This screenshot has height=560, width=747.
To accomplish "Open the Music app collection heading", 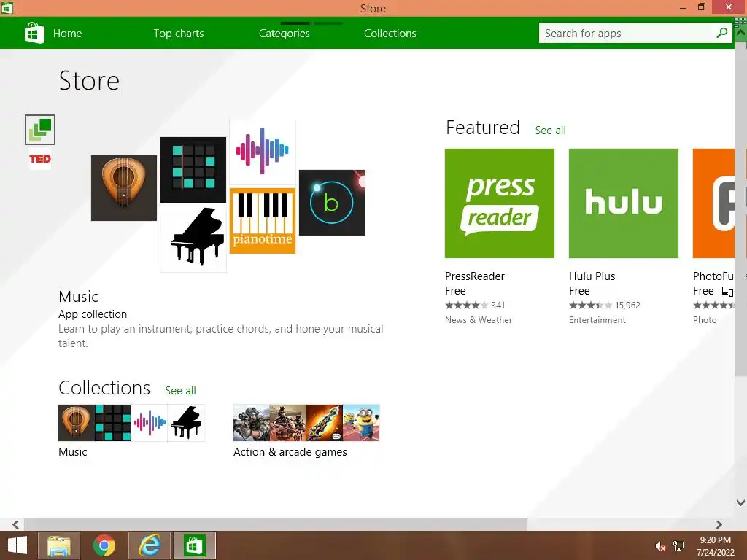I will [79, 297].
